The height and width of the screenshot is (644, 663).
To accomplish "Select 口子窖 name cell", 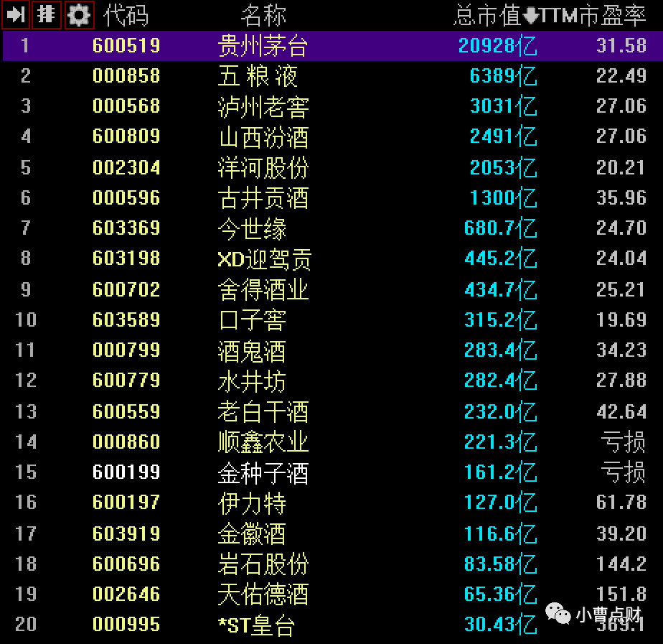I will (252, 320).
